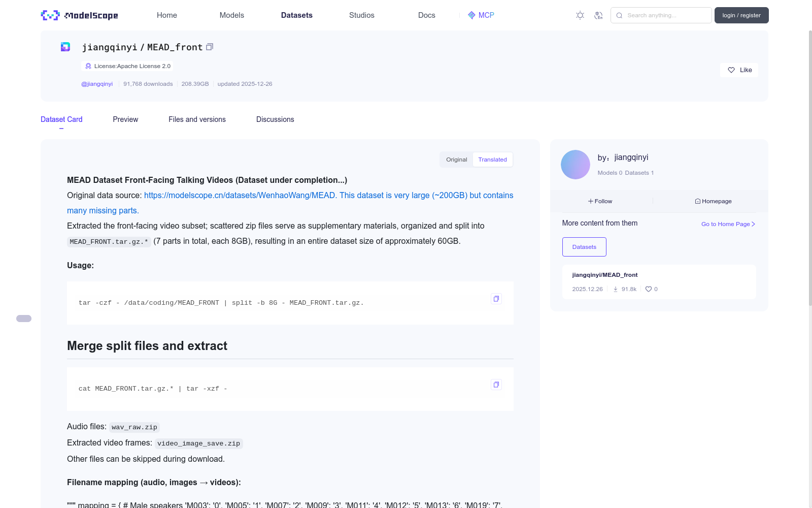Click the "Usage:" label
This screenshot has height=508, width=812.
click(x=80, y=265)
